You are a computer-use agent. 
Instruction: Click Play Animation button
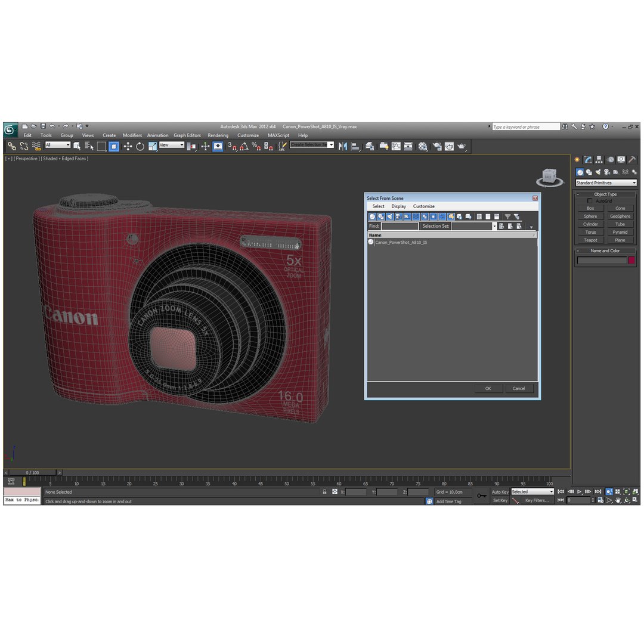(x=579, y=491)
